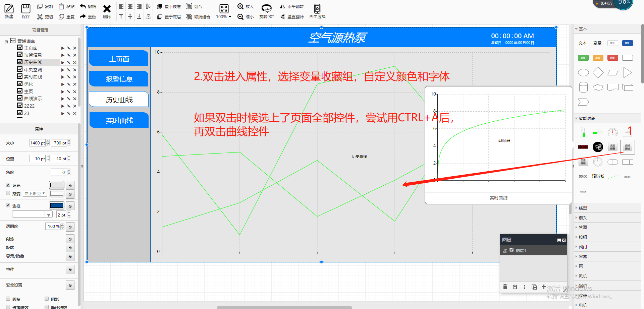The image size is (644, 309).
Task: Click the 重做 (Redo) arrow icon
Action: coord(83,17)
